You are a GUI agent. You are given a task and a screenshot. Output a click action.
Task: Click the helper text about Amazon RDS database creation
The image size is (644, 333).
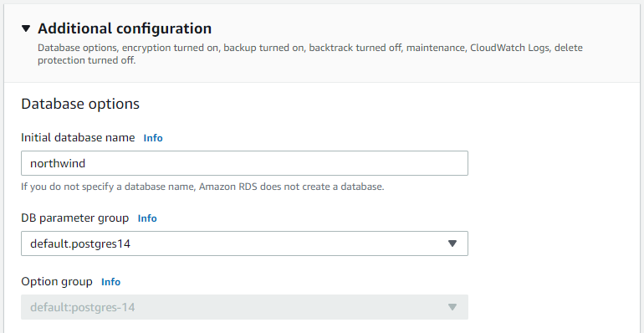pos(202,187)
